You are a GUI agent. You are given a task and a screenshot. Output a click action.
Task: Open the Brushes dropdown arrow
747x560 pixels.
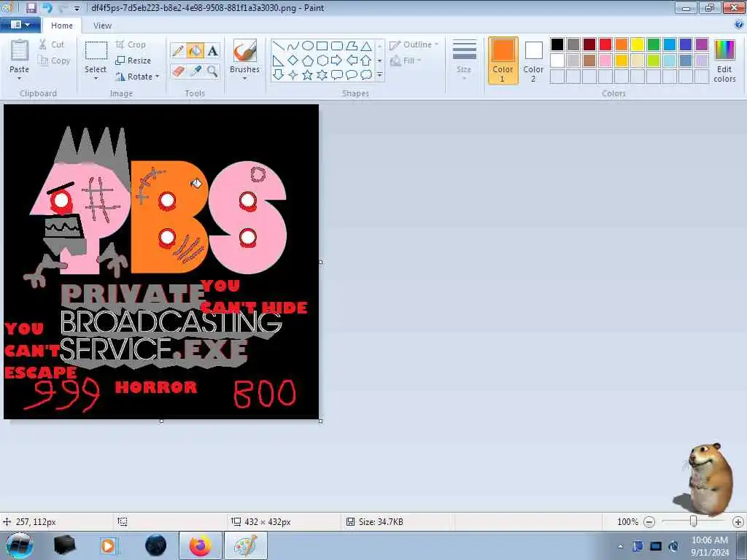(x=245, y=78)
